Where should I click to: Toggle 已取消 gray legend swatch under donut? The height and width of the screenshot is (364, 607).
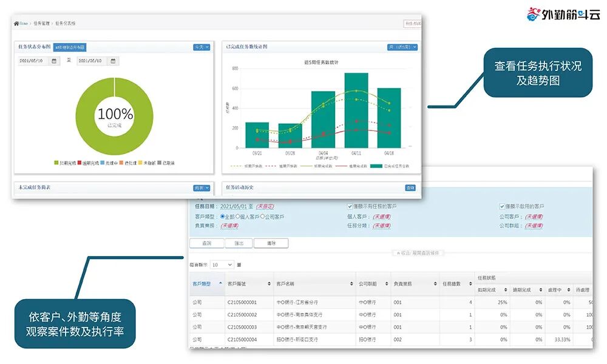[160, 163]
